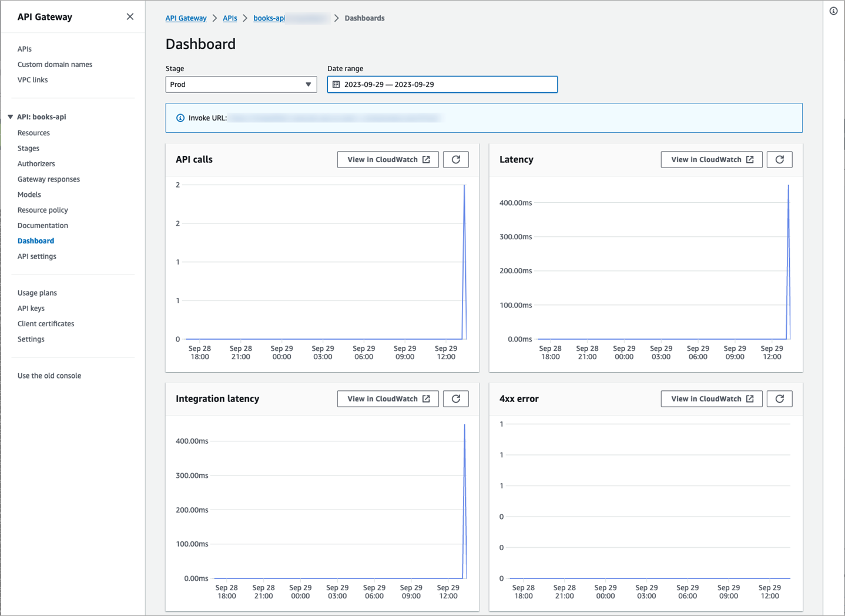This screenshot has width=845, height=616.
Task: Select Dashboard in the sidebar
Action: (36, 241)
